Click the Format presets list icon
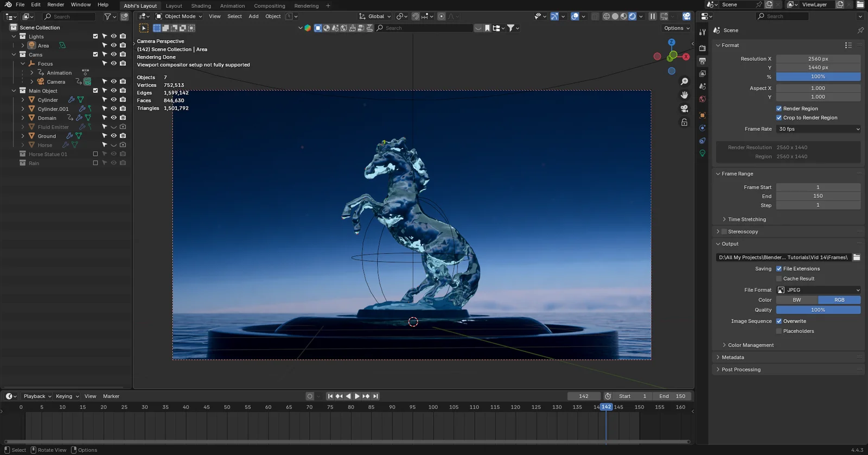Viewport: 868px width, 455px height. 848,45
